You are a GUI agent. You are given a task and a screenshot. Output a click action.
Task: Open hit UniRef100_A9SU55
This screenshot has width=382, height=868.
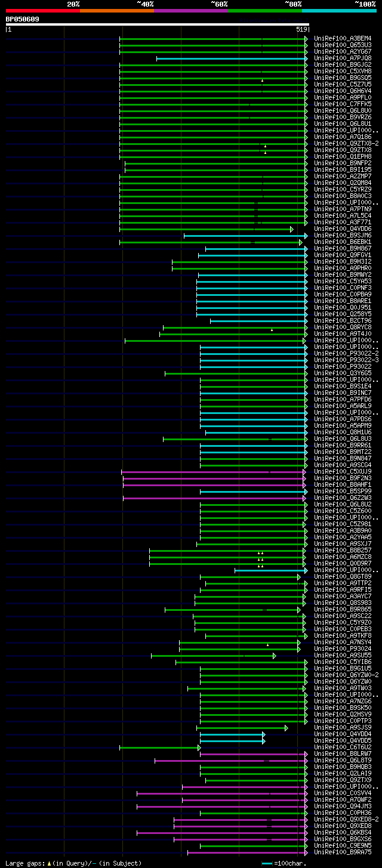(x=343, y=656)
